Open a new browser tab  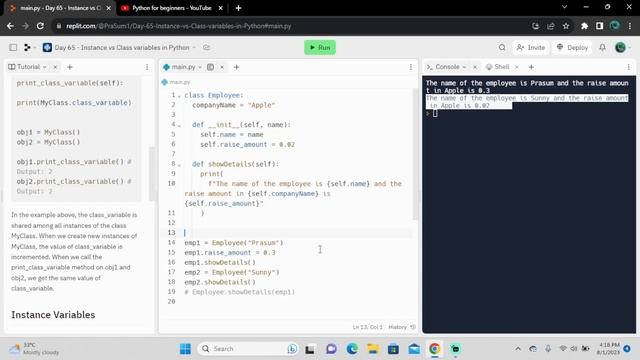(x=238, y=8)
